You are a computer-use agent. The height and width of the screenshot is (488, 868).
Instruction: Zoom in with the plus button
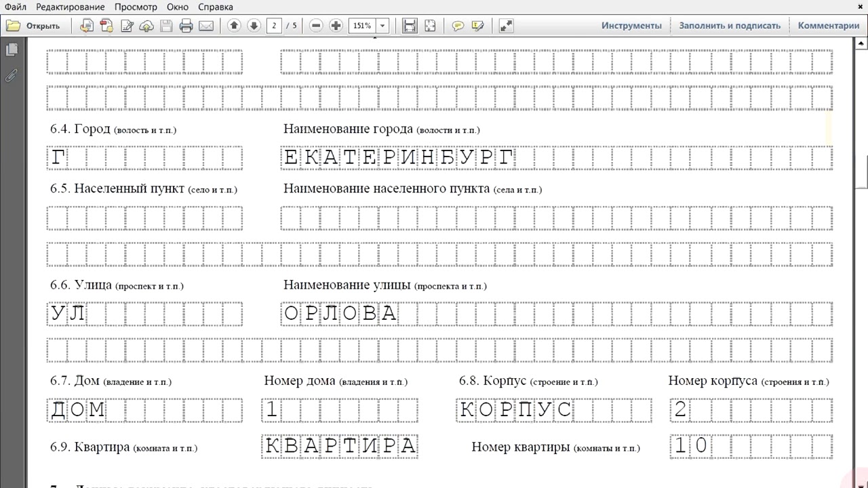pos(336,26)
